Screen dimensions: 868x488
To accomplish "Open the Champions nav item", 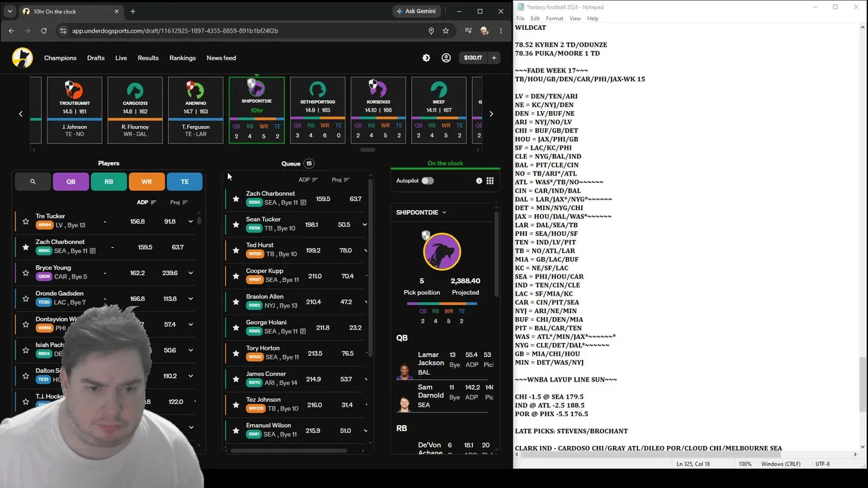I will point(60,58).
